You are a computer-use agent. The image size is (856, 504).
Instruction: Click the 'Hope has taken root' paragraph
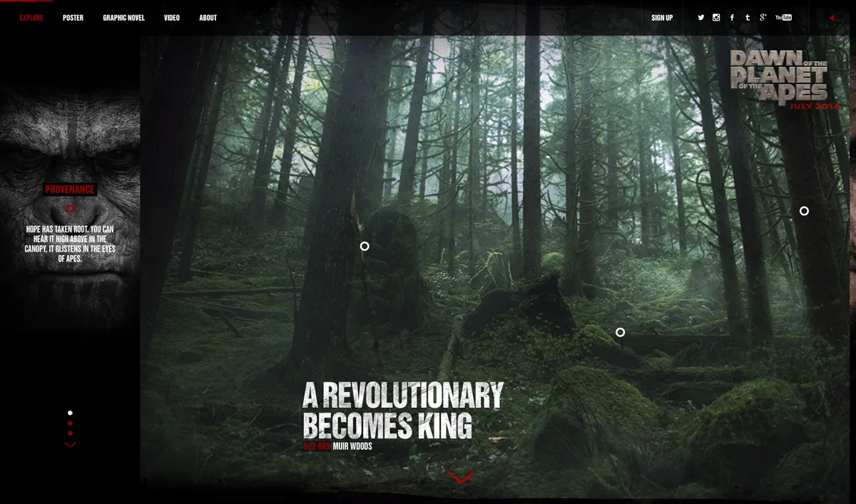pos(70,244)
